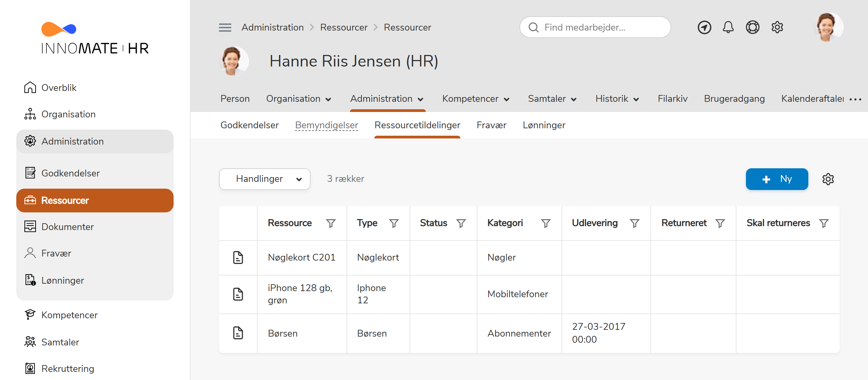Screen dimensions: 868x380
Task: Click first Ressourcer breadcrumb link
Action: (344, 27)
